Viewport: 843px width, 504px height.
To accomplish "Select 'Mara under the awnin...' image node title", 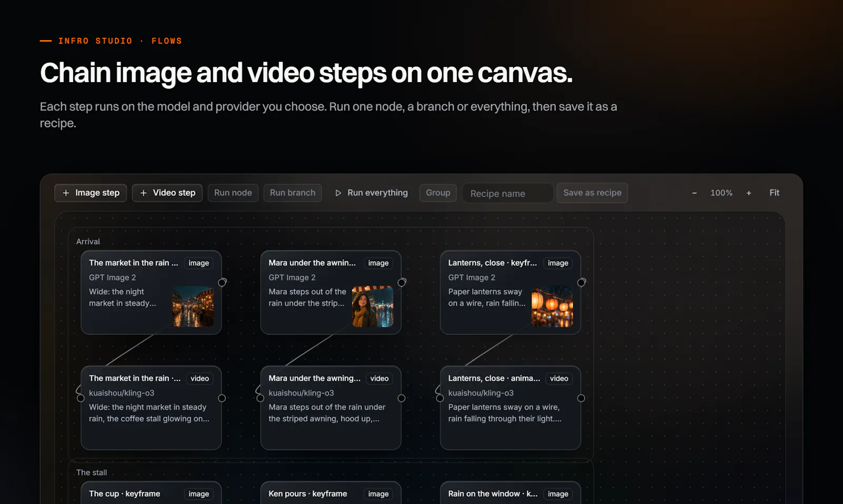I will click(312, 263).
